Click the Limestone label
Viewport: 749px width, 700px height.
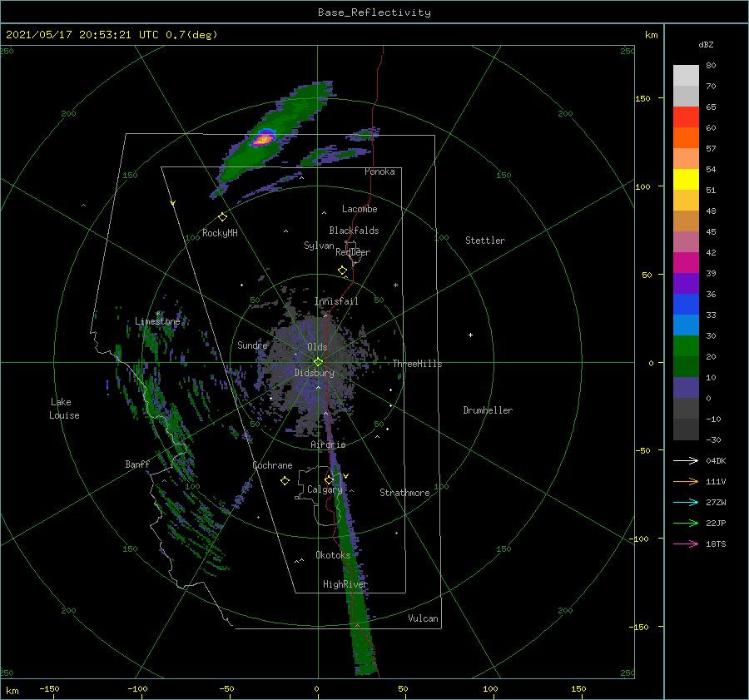point(157,321)
